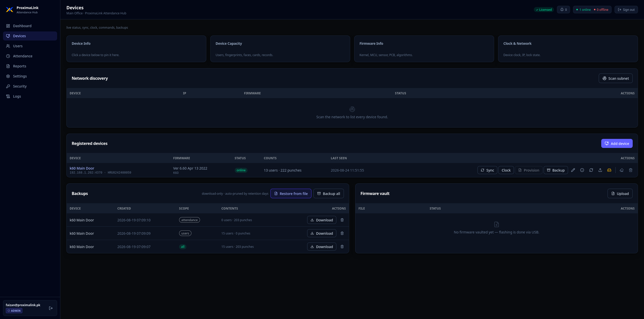Click the upload arrow icon in the device row
The image size is (644, 319).
pyautogui.click(x=600, y=170)
